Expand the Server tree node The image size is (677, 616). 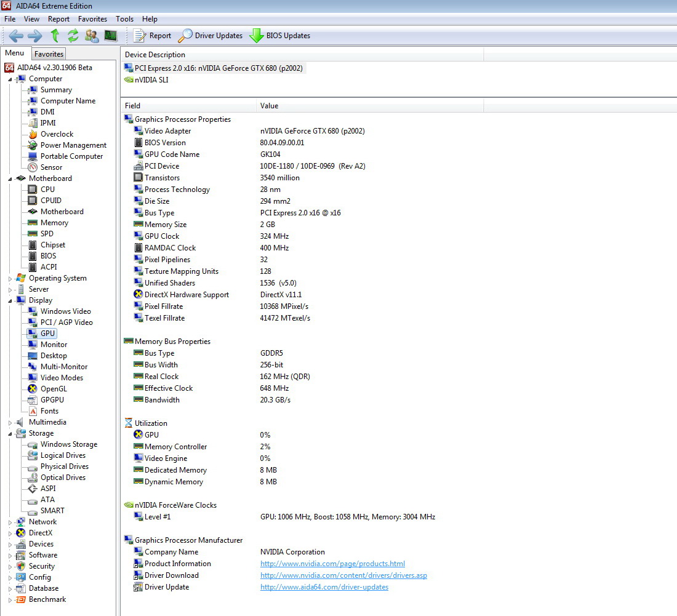coord(10,290)
